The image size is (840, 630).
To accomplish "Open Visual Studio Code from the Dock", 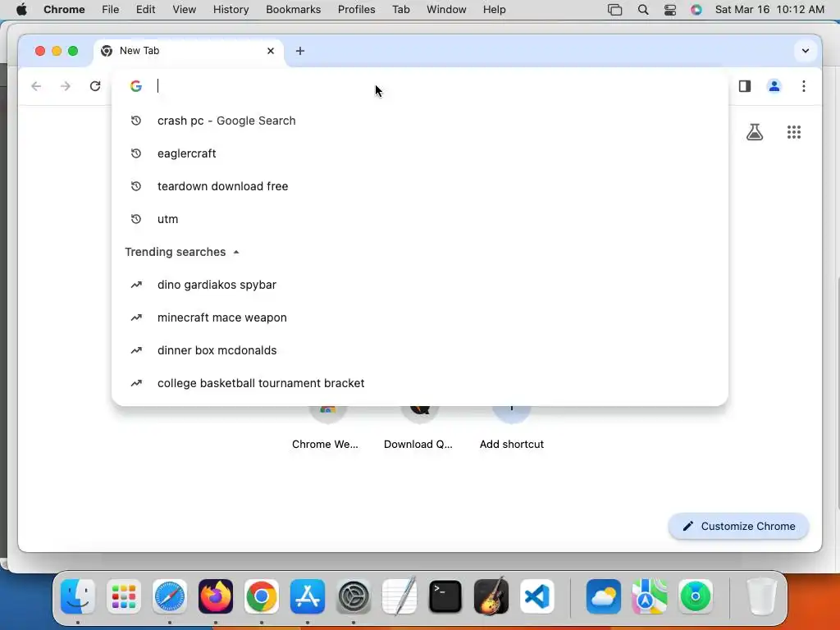I will point(537,596).
